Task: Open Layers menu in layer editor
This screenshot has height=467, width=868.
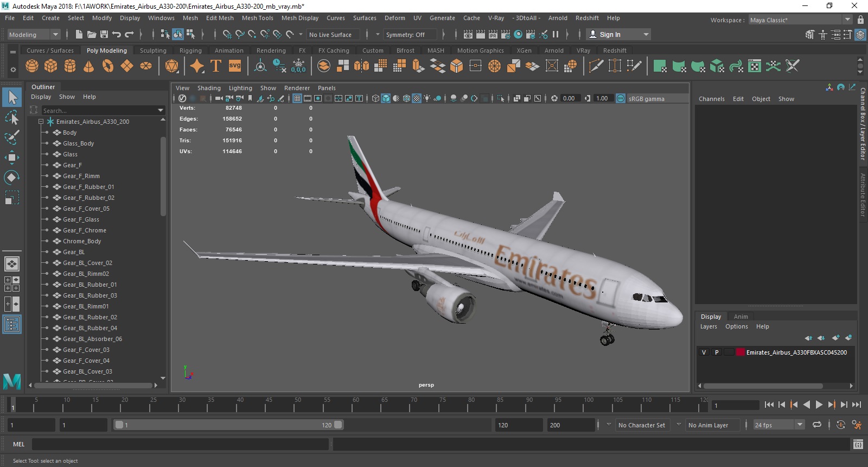Action: [709, 326]
